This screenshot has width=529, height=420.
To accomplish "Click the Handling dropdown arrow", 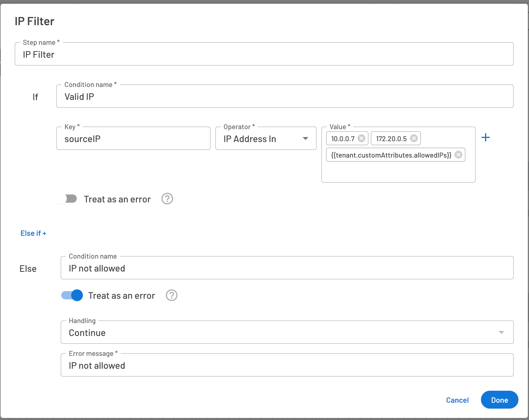I will 502,332.
